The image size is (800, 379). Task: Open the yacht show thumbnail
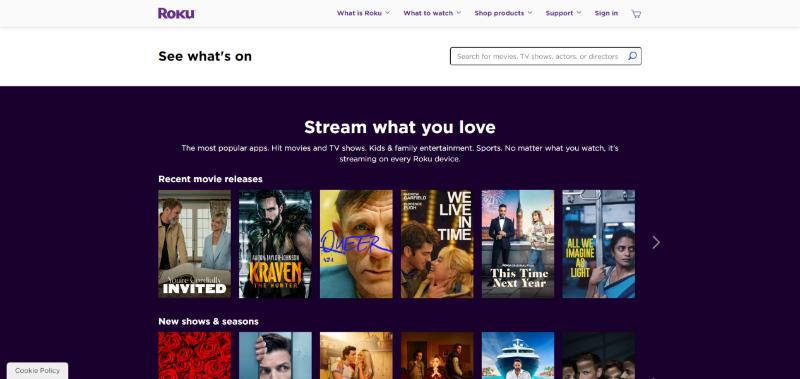click(x=518, y=356)
